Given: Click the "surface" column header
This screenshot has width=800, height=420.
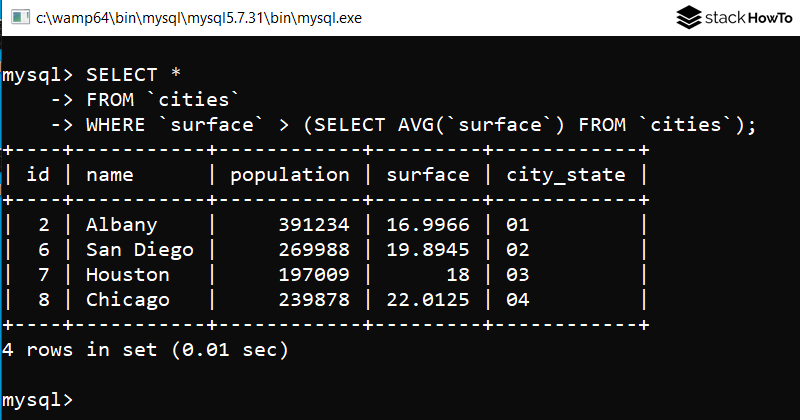Looking at the screenshot, I should [427, 175].
